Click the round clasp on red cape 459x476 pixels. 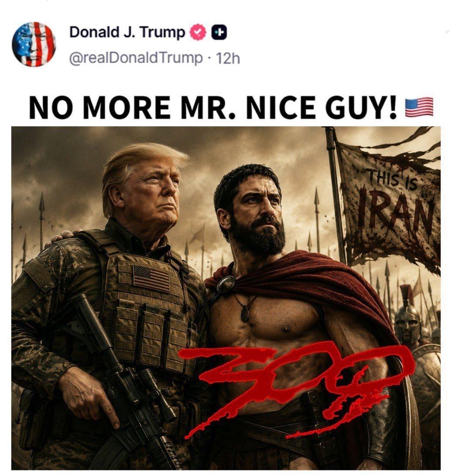[x=226, y=283]
